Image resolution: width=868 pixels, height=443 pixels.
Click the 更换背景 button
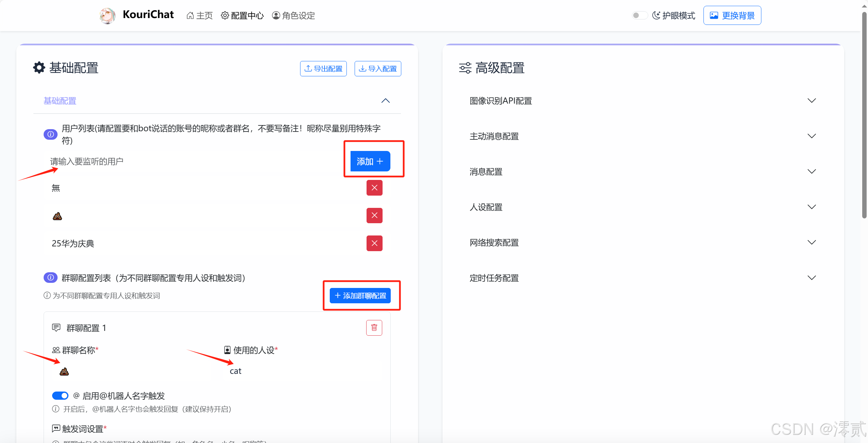click(732, 15)
